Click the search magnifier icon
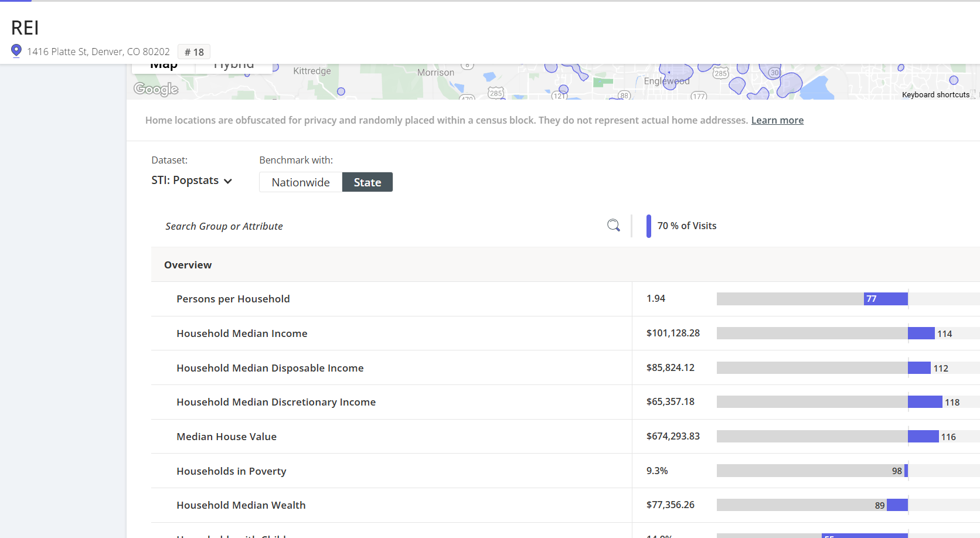The image size is (980, 538). 614,226
